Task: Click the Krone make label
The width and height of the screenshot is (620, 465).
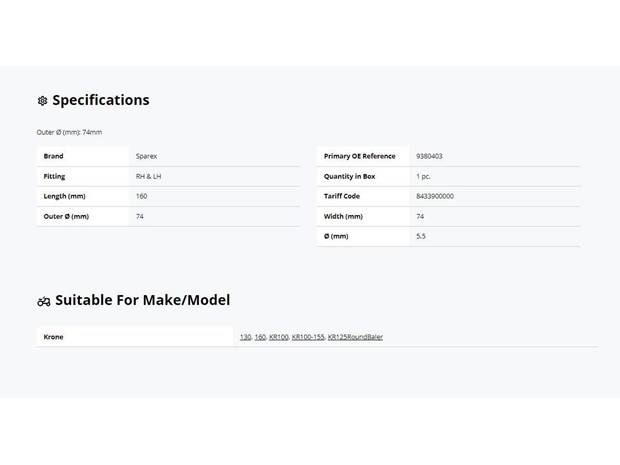Action: 53,337
